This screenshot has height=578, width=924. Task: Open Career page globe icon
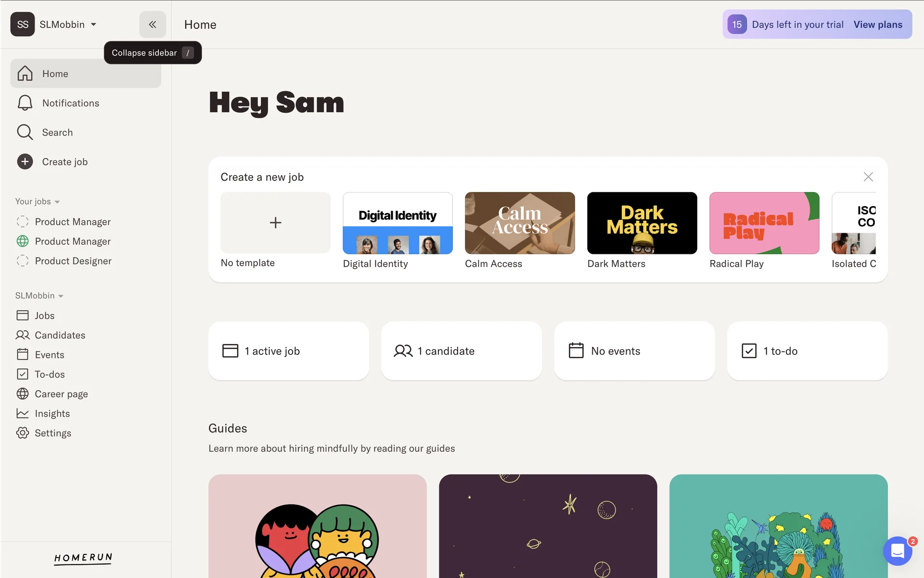[x=23, y=394]
